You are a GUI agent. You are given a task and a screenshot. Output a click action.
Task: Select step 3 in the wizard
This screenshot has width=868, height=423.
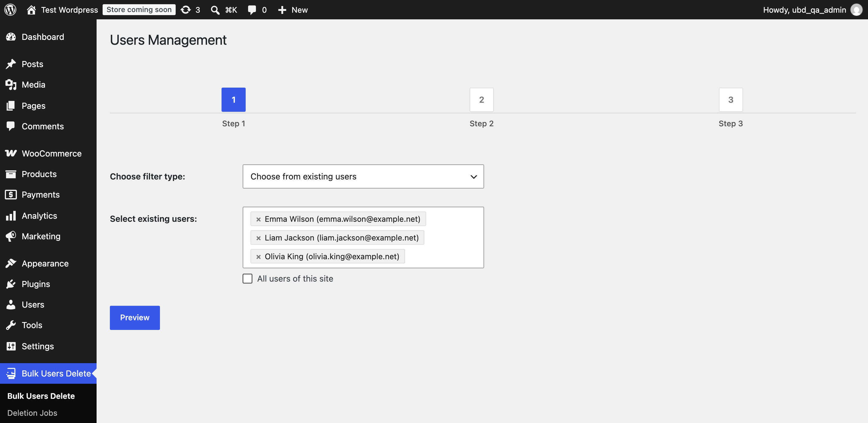click(730, 99)
